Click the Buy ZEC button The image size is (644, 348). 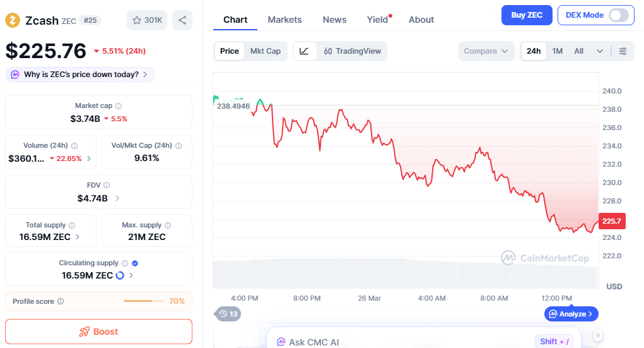(x=527, y=15)
